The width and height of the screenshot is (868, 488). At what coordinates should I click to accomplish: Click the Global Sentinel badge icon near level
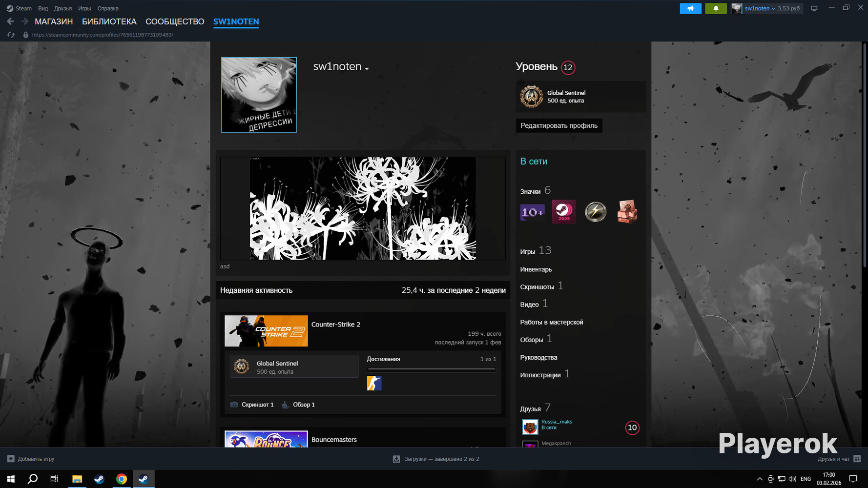pyautogui.click(x=531, y=97)
